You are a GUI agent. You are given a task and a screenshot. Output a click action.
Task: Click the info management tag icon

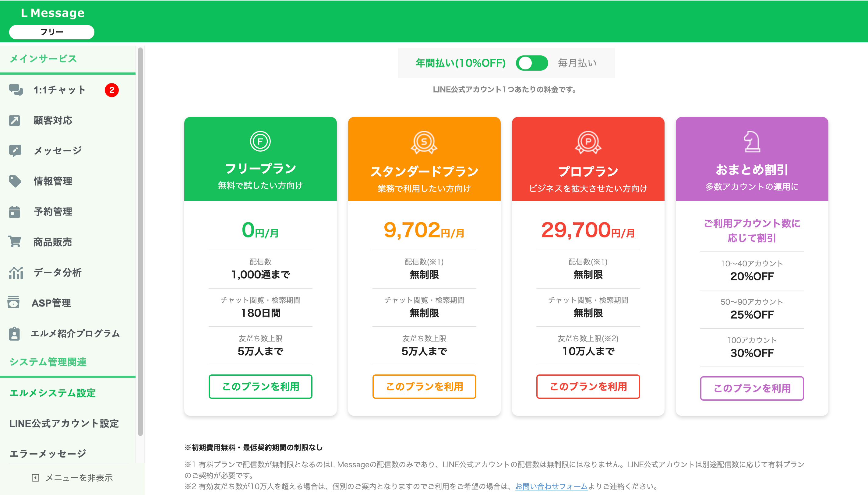[15, 181]
